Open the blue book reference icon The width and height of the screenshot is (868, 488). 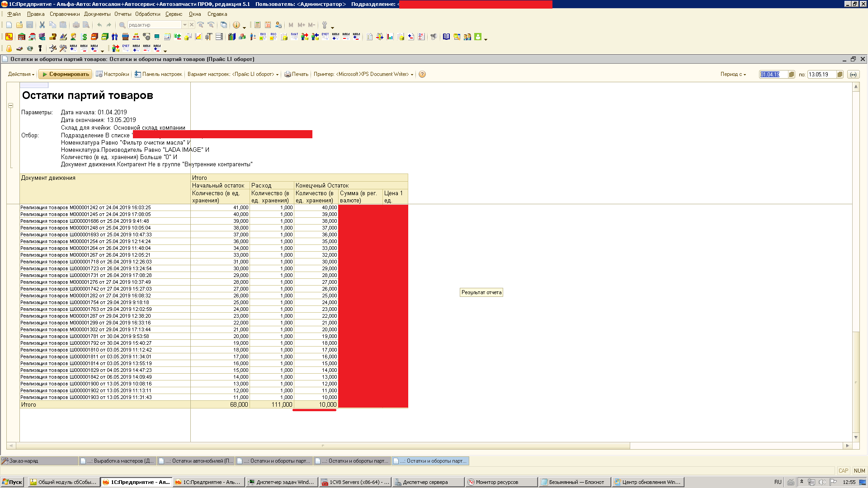click(446, 37)
